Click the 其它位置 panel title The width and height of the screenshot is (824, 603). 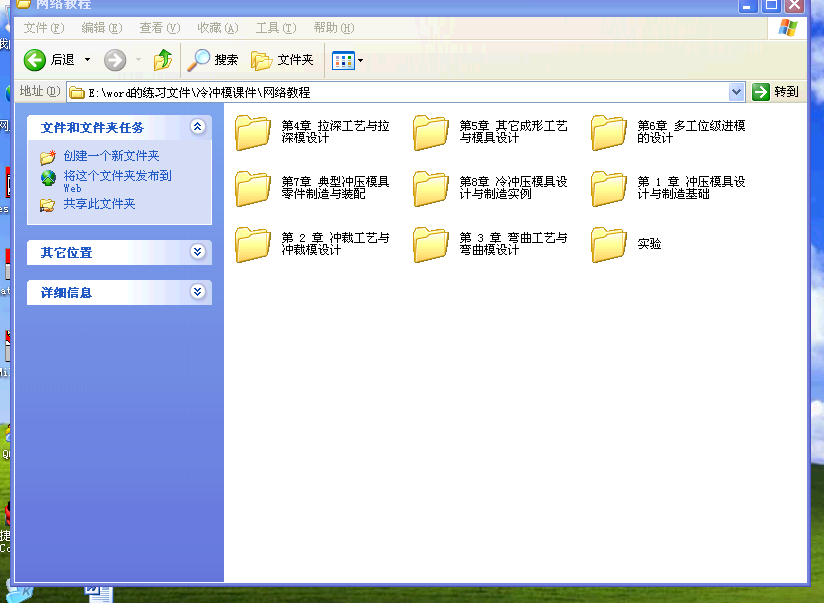[x=66, y=253]
